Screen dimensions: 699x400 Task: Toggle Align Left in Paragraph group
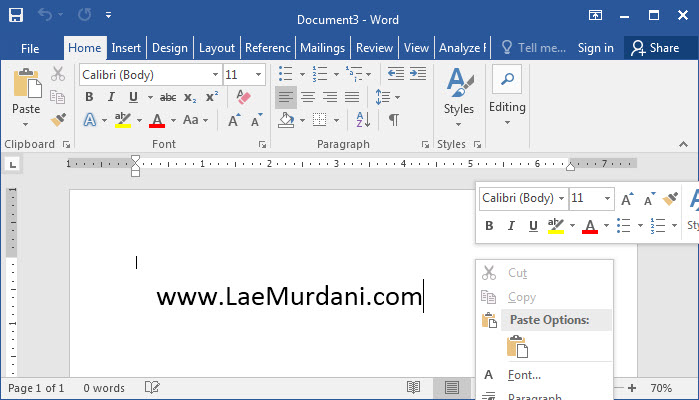pos(286,97)
